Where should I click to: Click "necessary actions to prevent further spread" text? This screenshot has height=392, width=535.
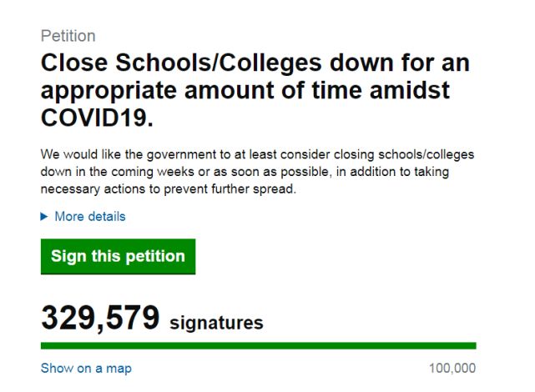(169, 189)
